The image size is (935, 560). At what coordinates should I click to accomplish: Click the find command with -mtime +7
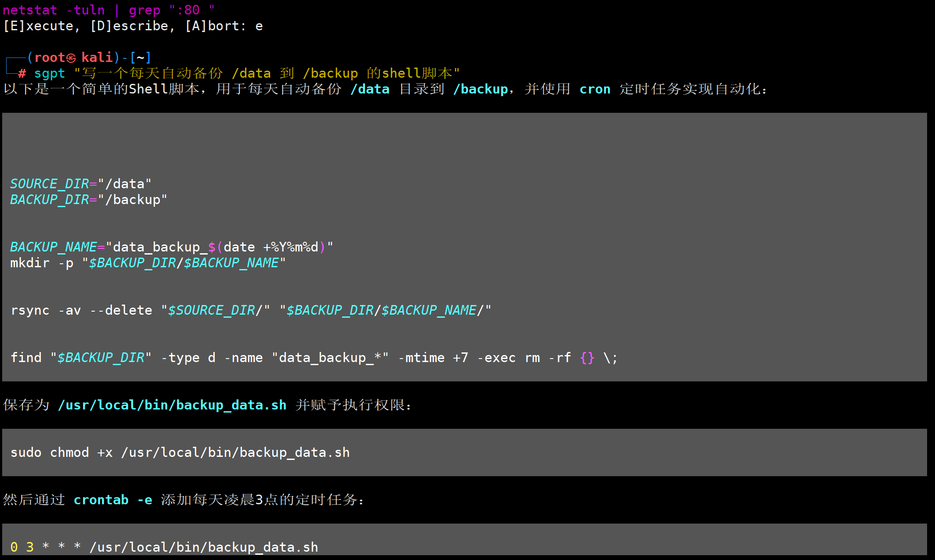pos(314,358)
